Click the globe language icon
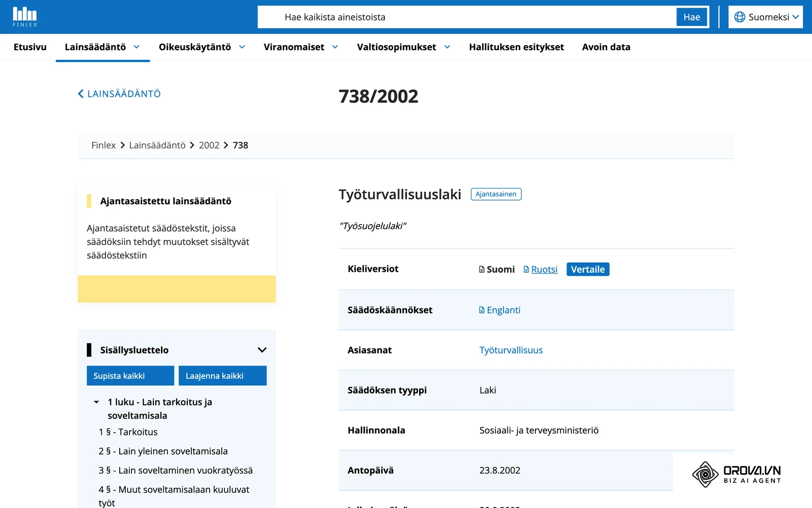Screen dimensions: 812x508 click(x=740, y=17)
